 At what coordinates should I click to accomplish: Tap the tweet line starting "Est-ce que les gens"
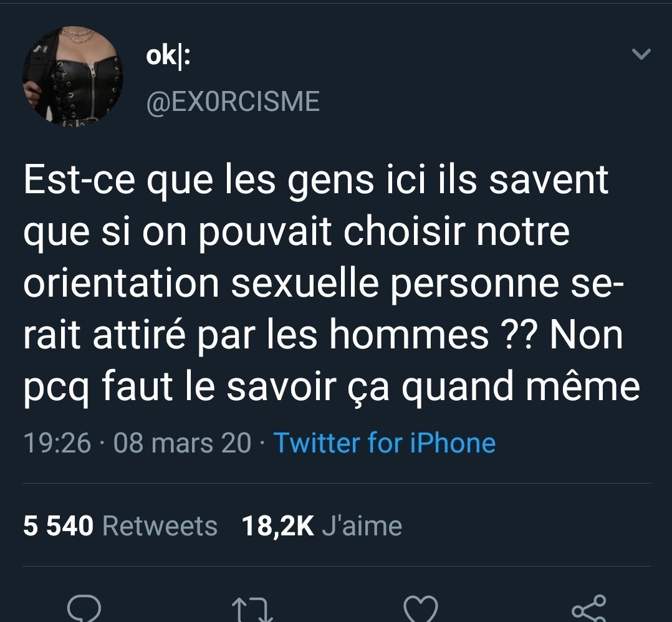(316, 180)
